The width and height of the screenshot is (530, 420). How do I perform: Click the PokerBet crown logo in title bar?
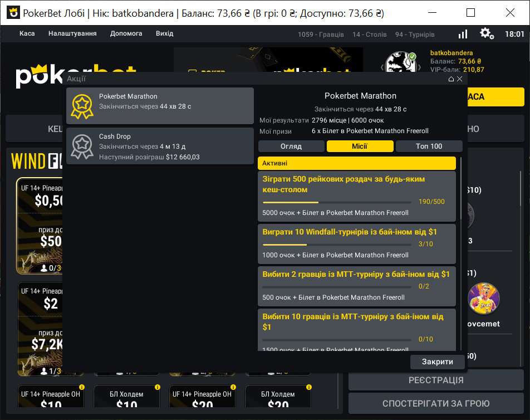coord(13,13)
